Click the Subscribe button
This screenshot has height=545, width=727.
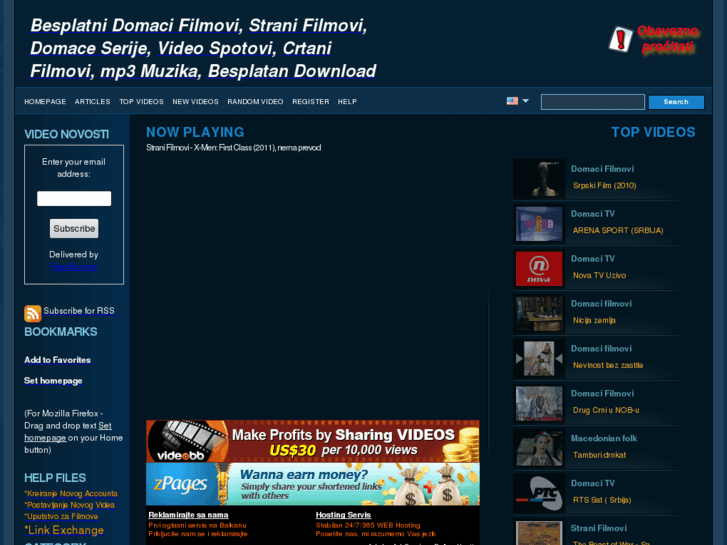(x=74, y=229)
